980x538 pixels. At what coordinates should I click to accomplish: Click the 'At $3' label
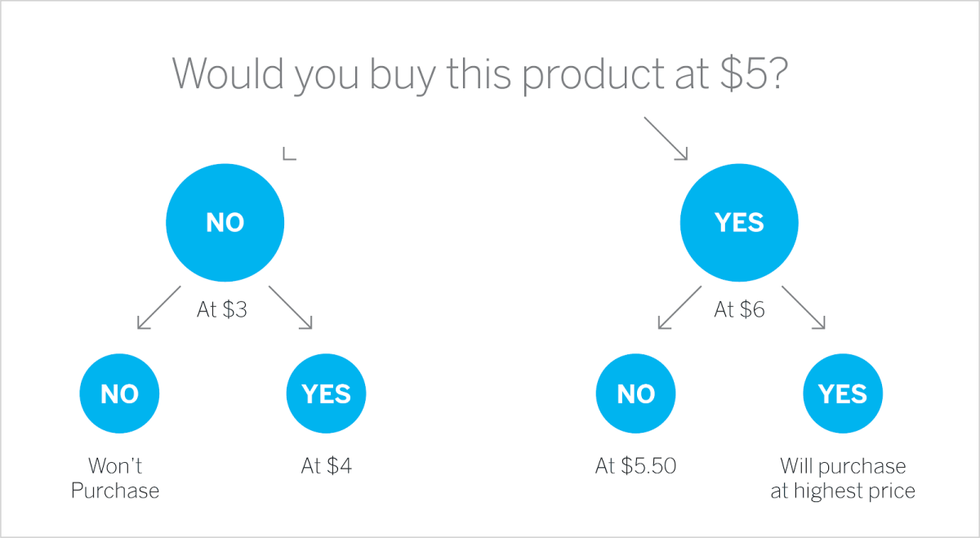click(222, 310)
